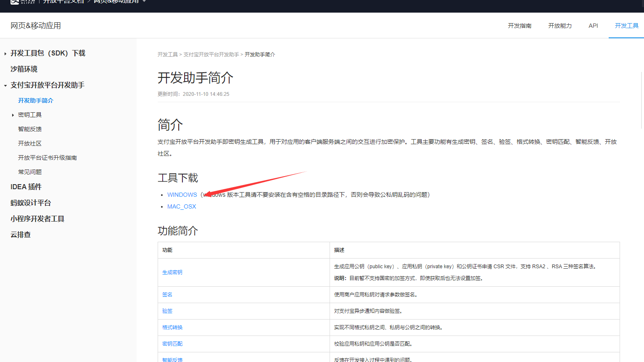Open 蚂蚁设计平台 in the sidebar

pyautogui.click(x=31, y=203)
